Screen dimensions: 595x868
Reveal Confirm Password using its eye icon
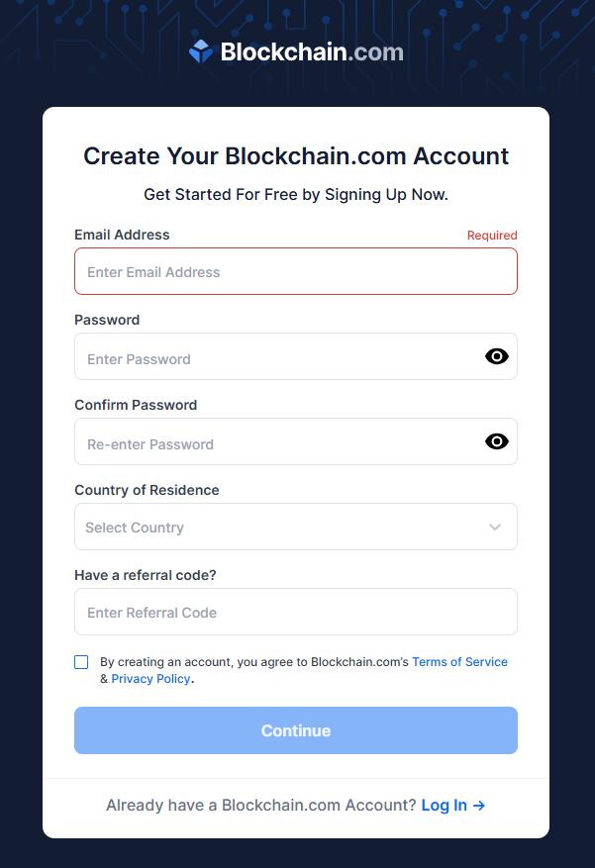pos(497,441)
